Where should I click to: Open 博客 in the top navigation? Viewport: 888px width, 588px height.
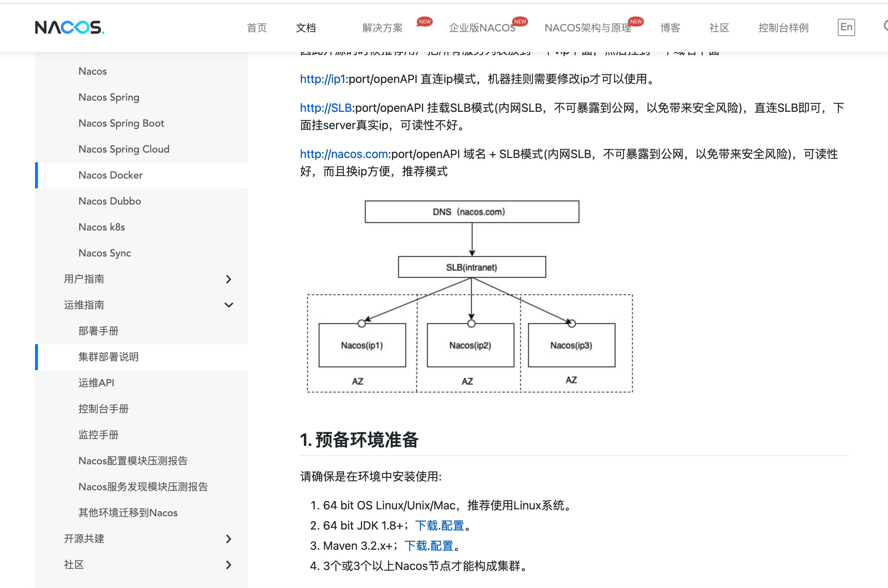[x=670, y=28]
